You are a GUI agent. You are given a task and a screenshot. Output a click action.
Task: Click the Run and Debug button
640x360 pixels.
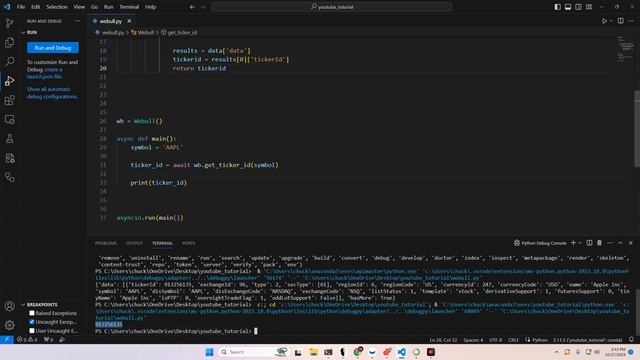[x=53, y=48]
